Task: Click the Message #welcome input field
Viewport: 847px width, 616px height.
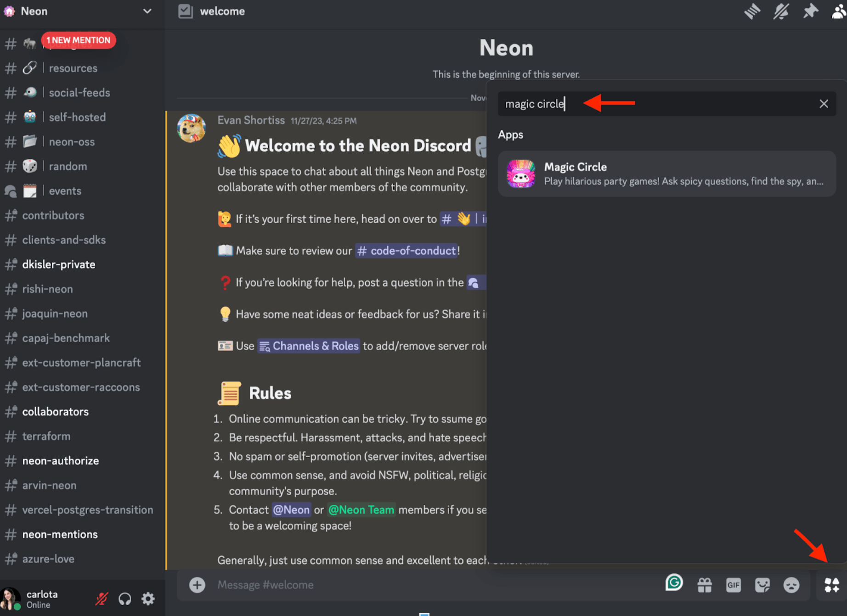Action: (413, 585)
